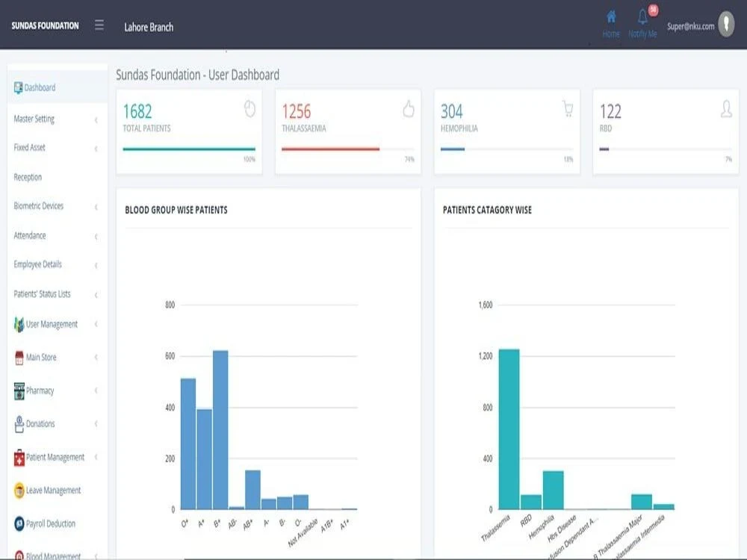Open the Attendance menu item

(58, 236)
